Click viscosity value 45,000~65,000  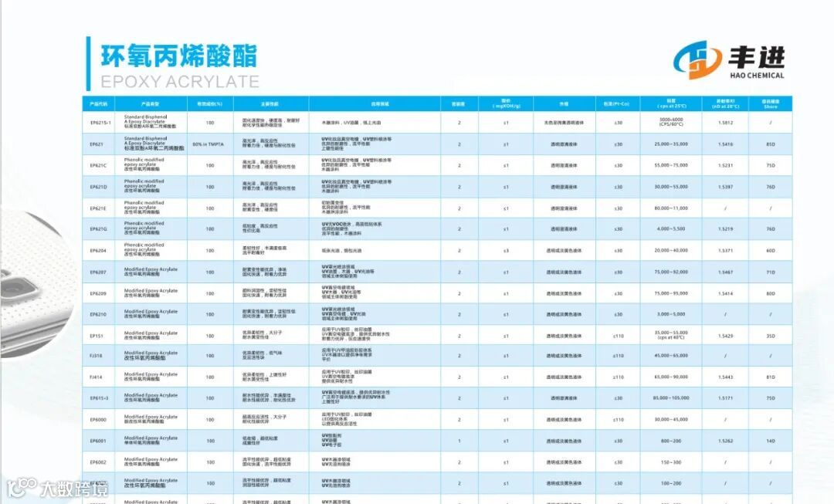coord(671,355)
